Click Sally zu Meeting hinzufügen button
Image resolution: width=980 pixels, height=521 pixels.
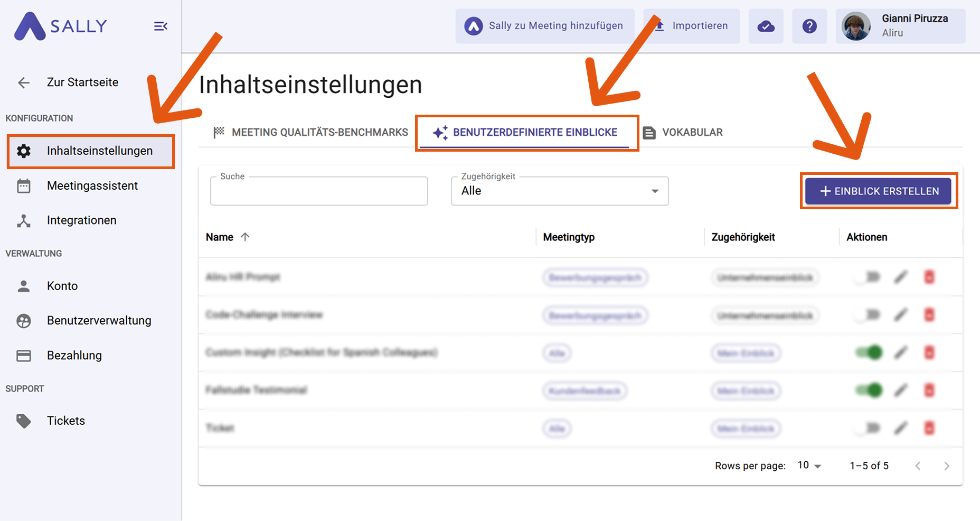544,26
